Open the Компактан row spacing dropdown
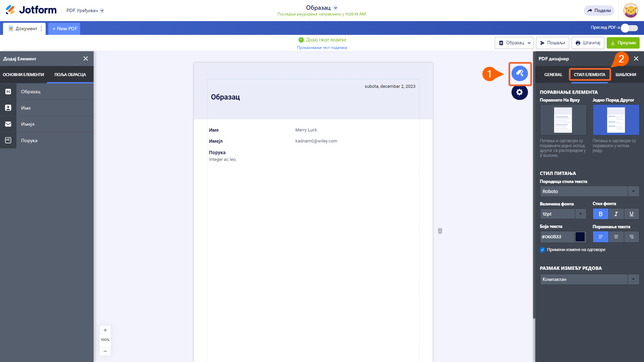This screenshot has height=362, width=644. click(x=589, y=279)
